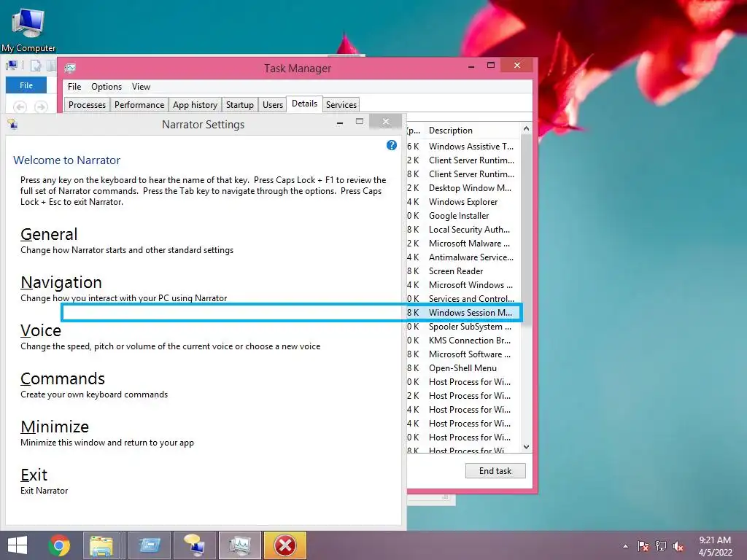The height and width of the screenshot is (560, 747).
Task: Open the Narrator help question-mark icon
Action: [x=392, y=145]
